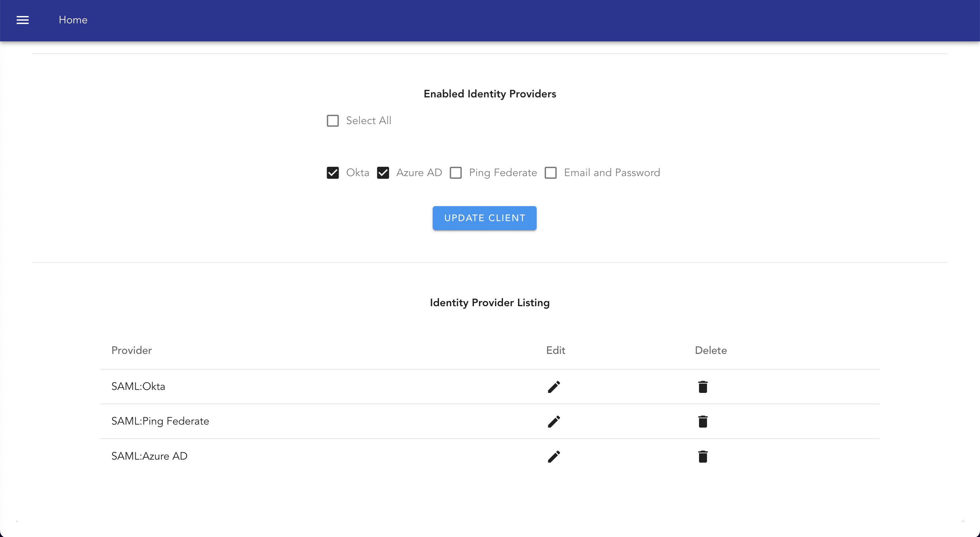Viewport: 980px width, 537px height.
Task: Select Home in the navigation bar
Action: point(73,20)
